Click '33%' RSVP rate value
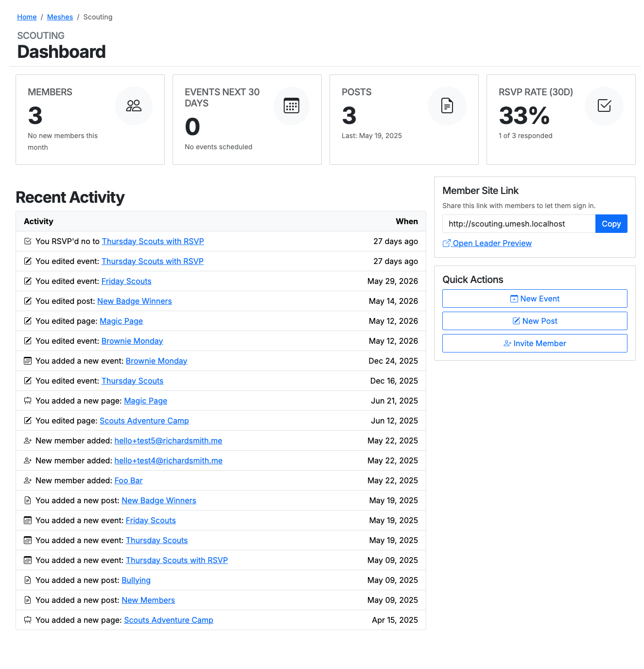This screenshot has width=644, height=669. point(524,116)
